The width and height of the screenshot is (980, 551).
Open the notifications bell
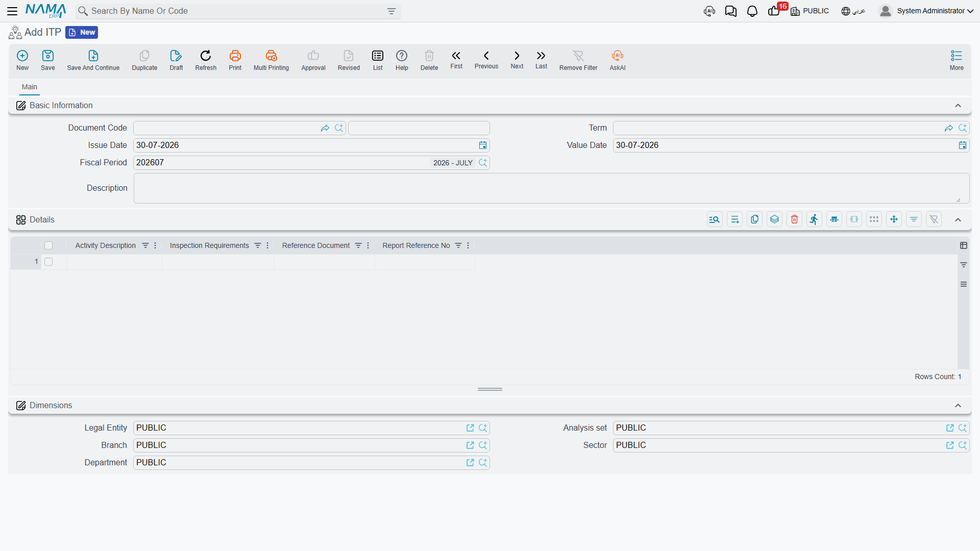click(x=752, y=11)
